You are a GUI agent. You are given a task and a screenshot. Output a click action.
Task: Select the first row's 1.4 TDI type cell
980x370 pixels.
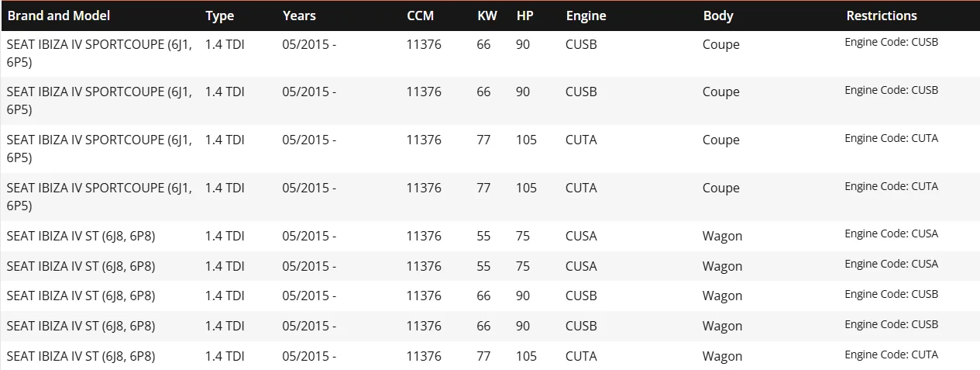225,44
